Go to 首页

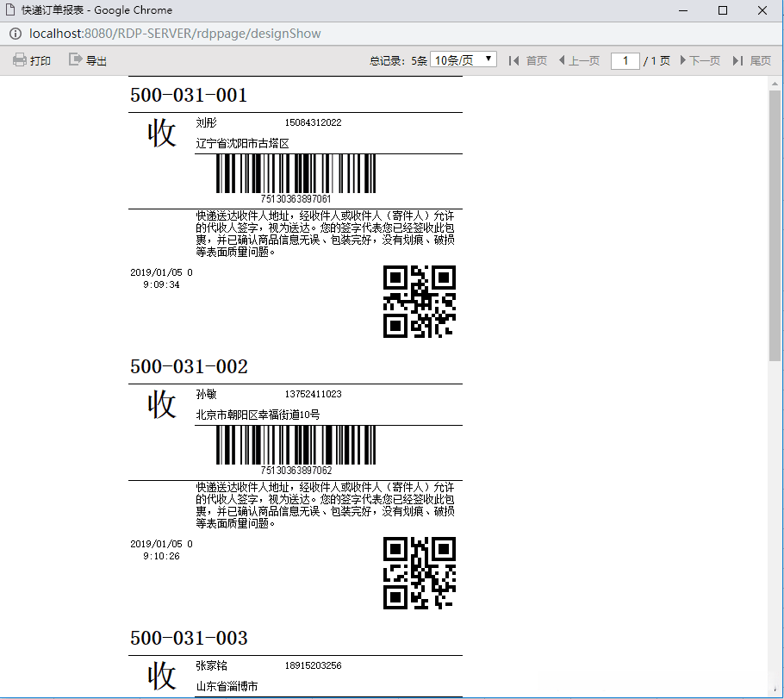point(537,60)
